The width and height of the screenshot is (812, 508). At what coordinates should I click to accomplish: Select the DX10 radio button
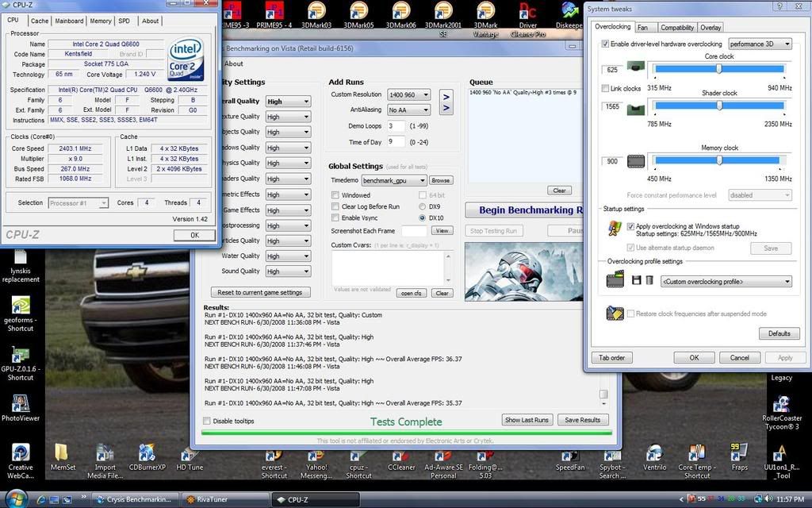tap(422, 218)
